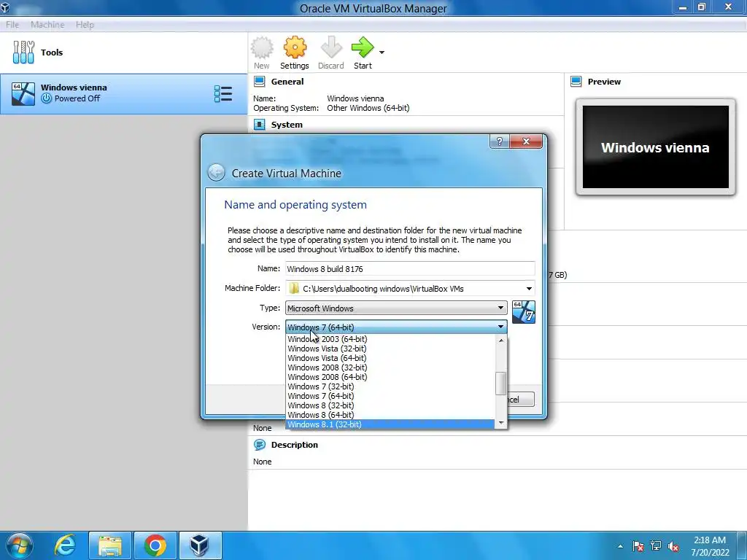The height and width of the screenshot is (560, 747).
Task: Launch Google Chrome from taskbar
Action: (155, 545)
